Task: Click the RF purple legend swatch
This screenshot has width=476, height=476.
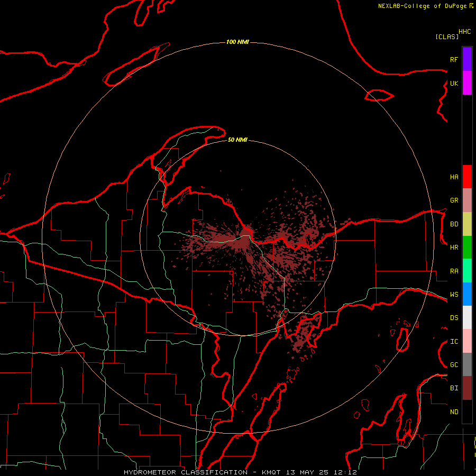Action: coord(467,59)
